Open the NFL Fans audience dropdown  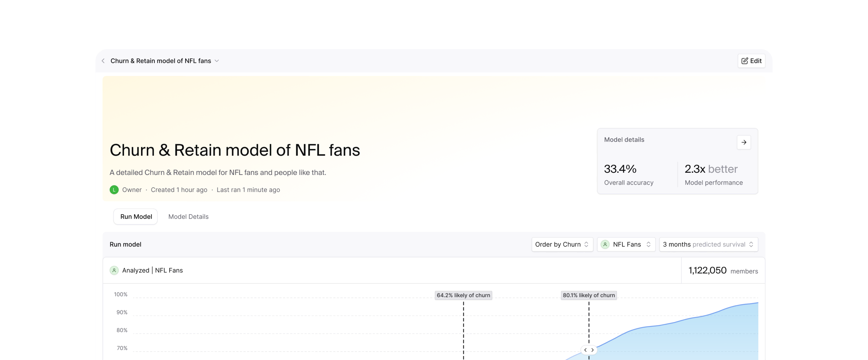[626, 244]
